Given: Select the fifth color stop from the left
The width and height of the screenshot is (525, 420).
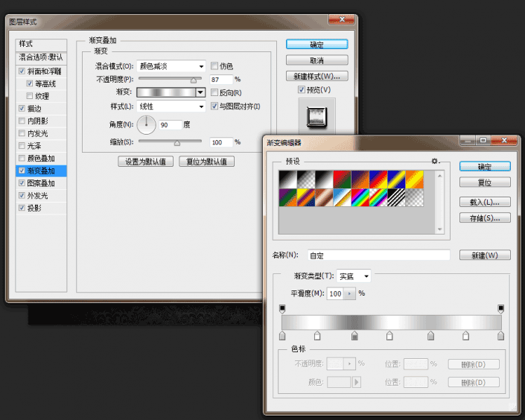Looking at the screenshot, I should (430, 336).
